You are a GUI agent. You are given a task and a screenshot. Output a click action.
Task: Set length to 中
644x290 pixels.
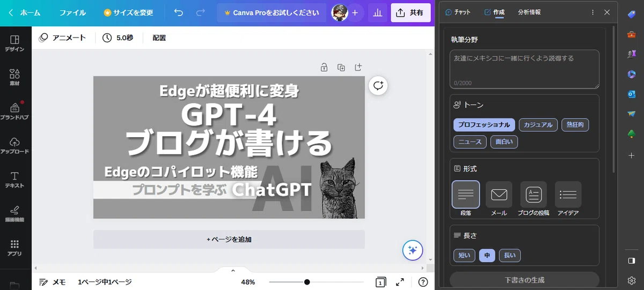[x=487, y=256]
